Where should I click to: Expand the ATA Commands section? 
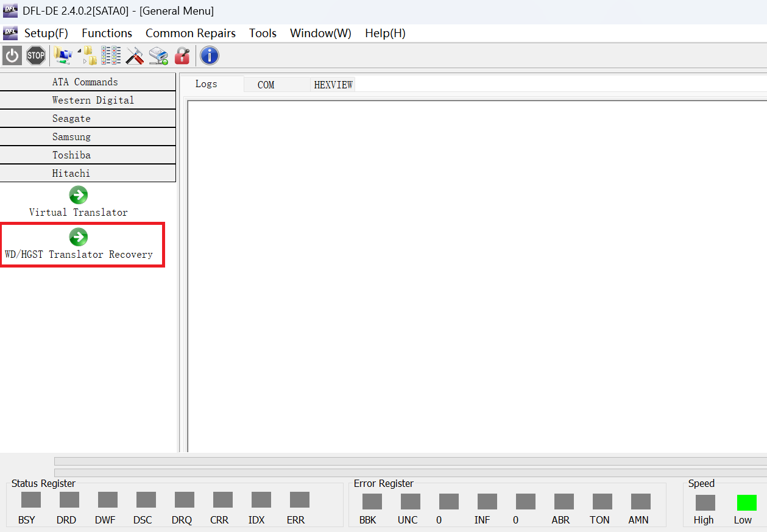(x=88, y=82)
